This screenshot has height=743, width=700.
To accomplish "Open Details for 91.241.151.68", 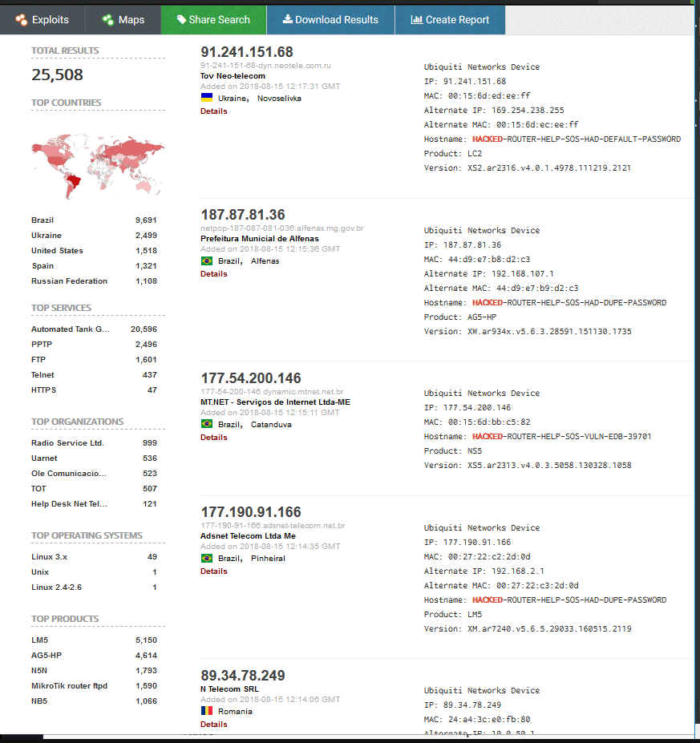I will [x=214, y=111].
